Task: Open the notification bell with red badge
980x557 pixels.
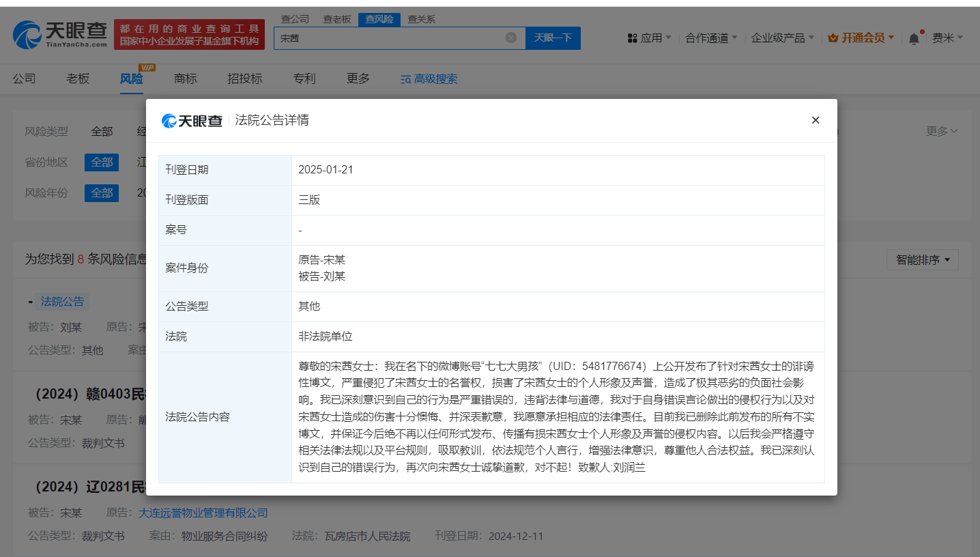Action: (x=914, y=38)
